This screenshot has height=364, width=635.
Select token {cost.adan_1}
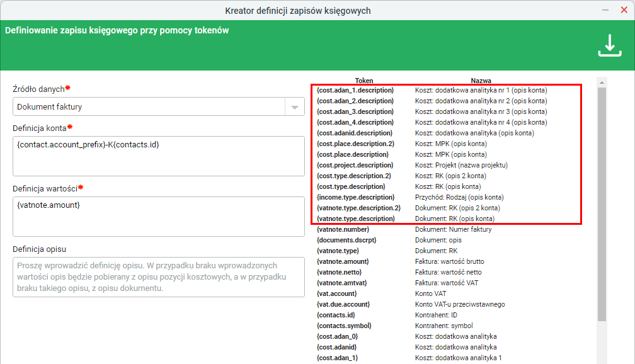pos(338,358)
